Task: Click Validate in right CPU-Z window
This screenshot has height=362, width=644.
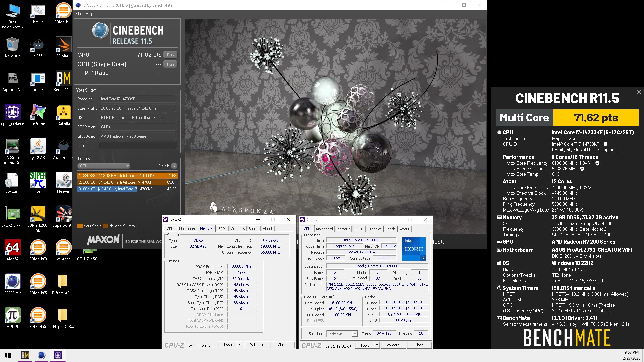Action: (393, 345)
